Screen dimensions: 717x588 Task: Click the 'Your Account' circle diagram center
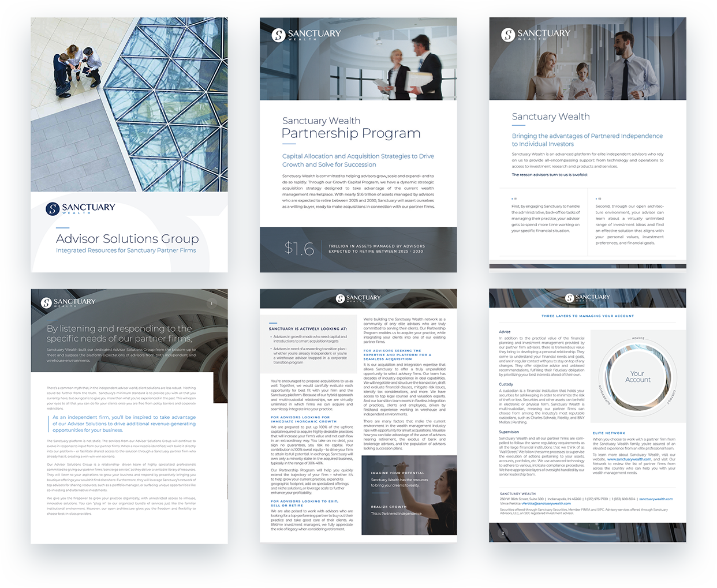638,377
